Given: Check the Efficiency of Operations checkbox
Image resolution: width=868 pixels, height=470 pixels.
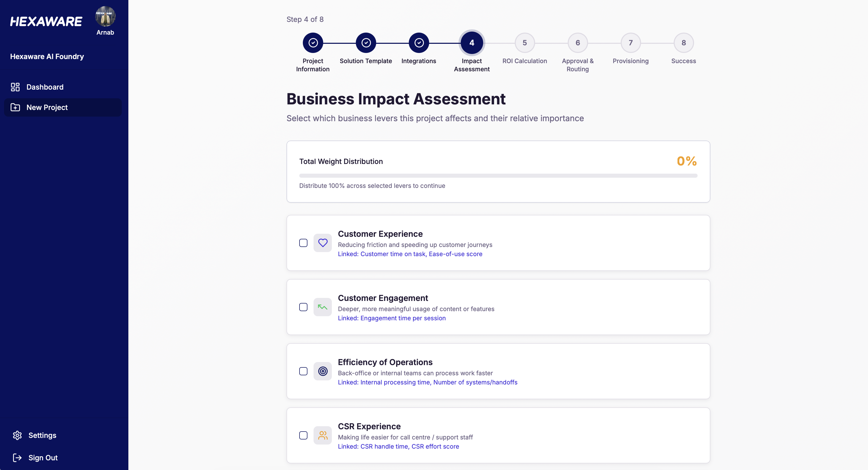Looking at the screenshot, I should tap(303, 371).
